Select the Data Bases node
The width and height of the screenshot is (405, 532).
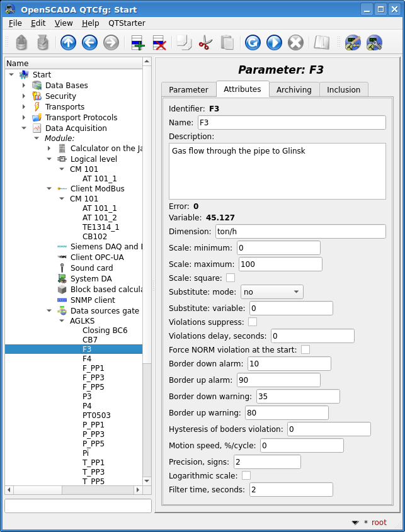click(67, 86)
